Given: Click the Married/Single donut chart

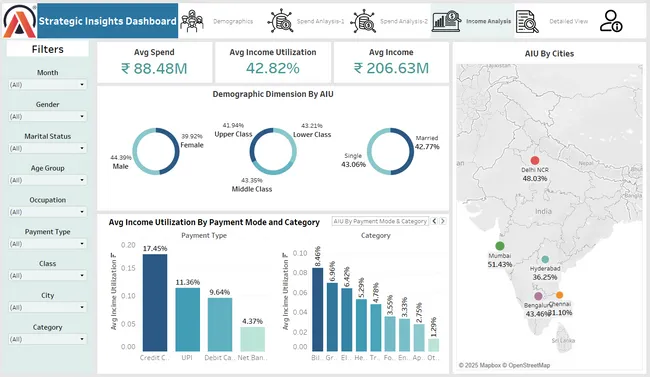Looking at the screenshot, I should pyautogui.click(x=390, y=151).
